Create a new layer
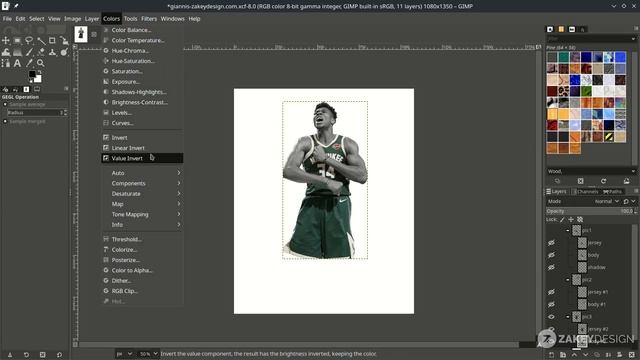The image size is (640, 360). (551, 355)
